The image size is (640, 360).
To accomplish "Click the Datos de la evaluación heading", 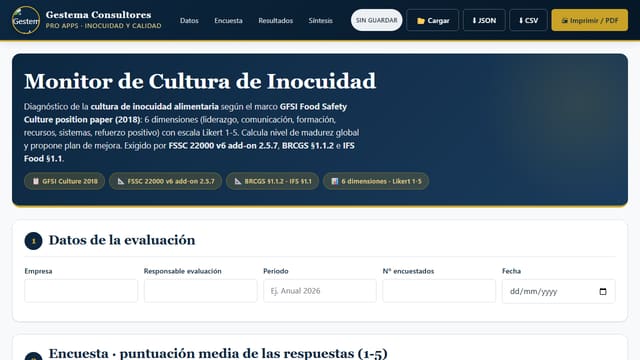I will point(122,240).
